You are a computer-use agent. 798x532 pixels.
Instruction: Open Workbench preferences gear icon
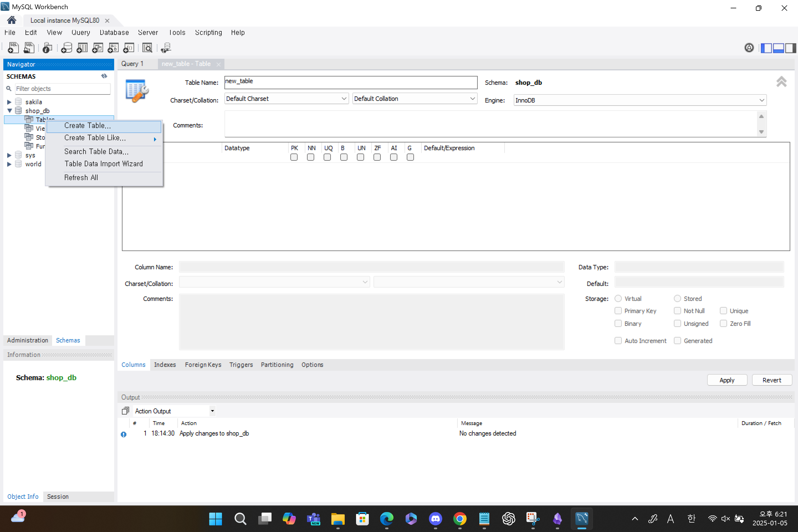749,48
